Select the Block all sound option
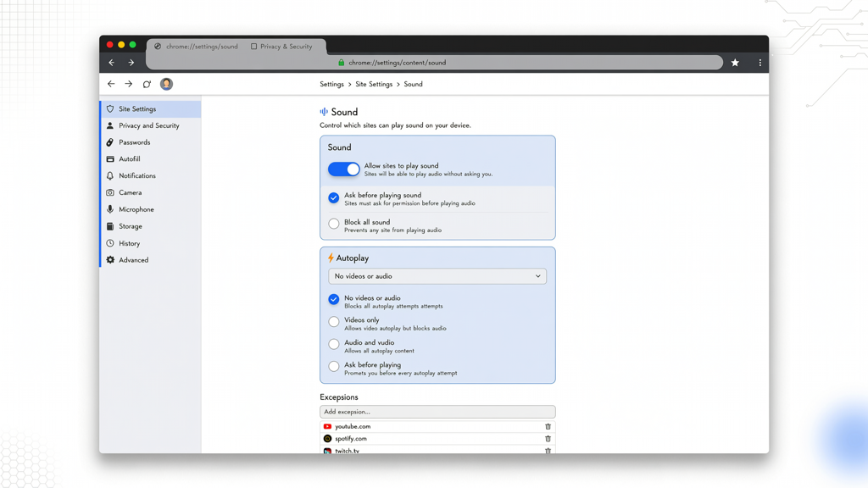This screenshot has width=868, height=488. (x=334, y=224)
